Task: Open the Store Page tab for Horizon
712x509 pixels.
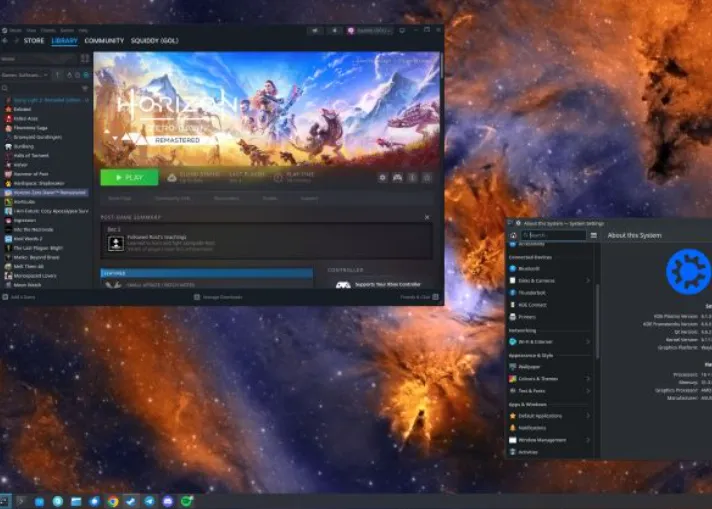Action: pyautogui.click(x=120, y=198)
